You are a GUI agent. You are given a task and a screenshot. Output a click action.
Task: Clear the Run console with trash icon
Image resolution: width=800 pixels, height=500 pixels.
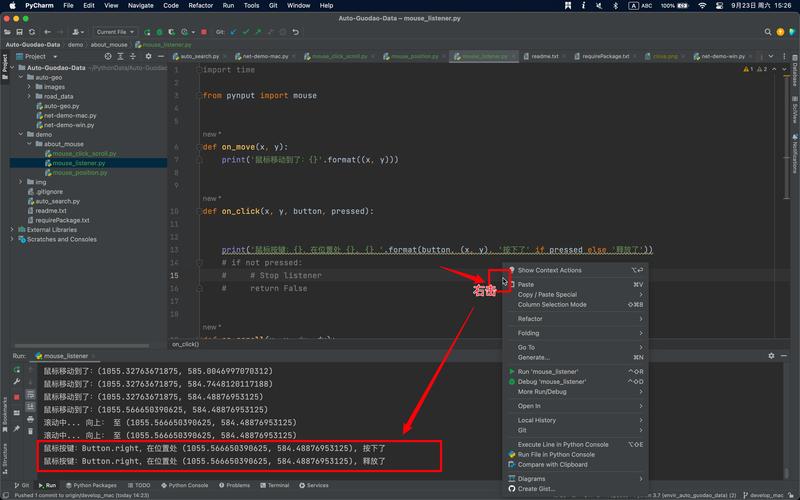click(30, 431)
